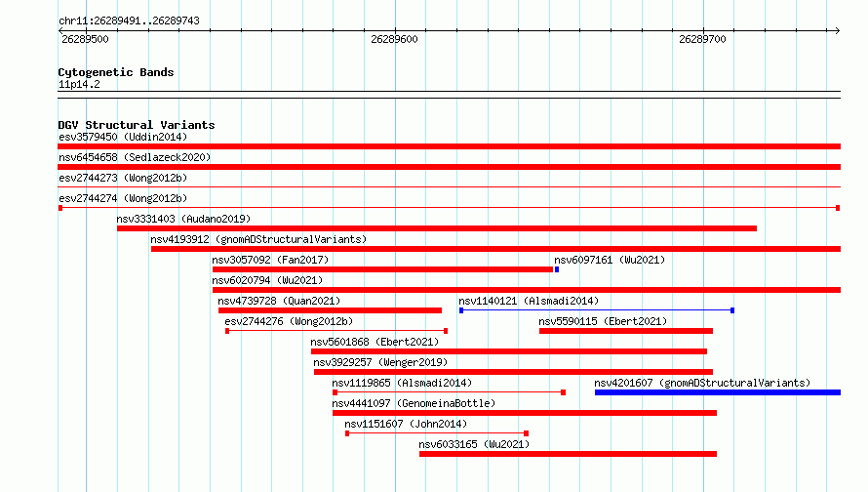Image resolution: width=868 pixels, height=492 pixels.
Task: Select the 11p14.2 band label
Action: pyautogui.click(x=79, y=84)
